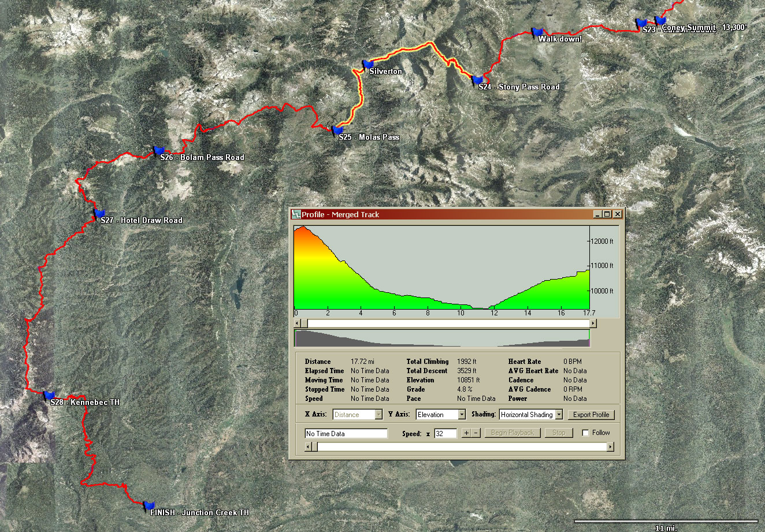Increase playback speed with plus button

(x=466, y=433)
